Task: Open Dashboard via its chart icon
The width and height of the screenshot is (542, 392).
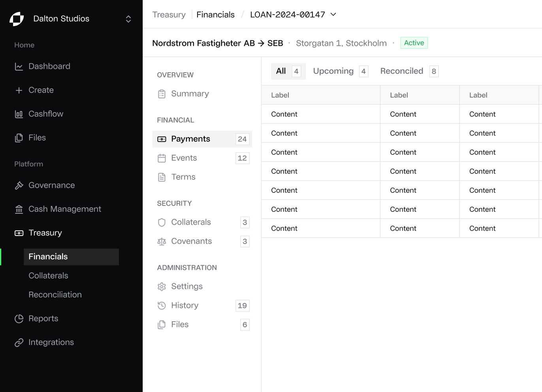Action: pos(19,66)
